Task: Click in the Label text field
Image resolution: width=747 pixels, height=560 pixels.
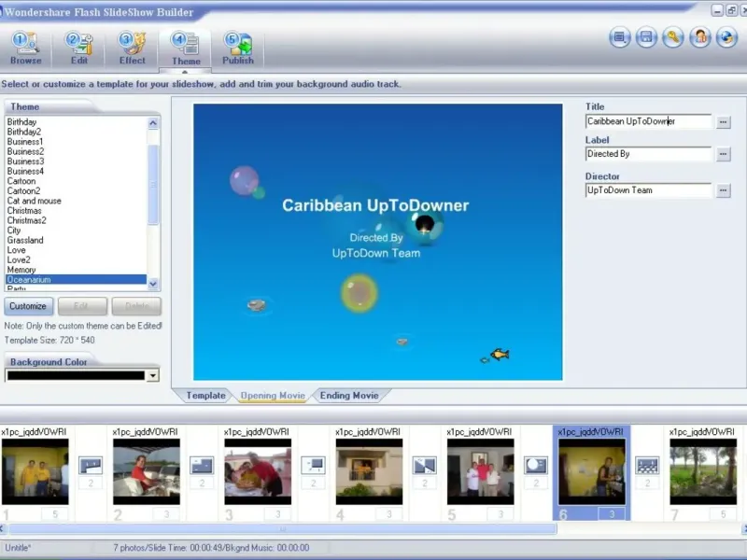Action: pos(648,154)
